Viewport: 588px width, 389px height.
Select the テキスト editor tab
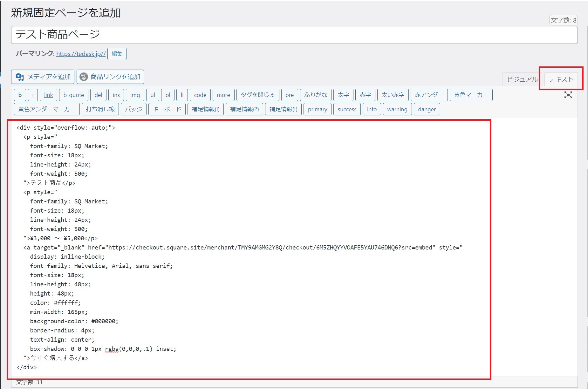coord(561,79)
